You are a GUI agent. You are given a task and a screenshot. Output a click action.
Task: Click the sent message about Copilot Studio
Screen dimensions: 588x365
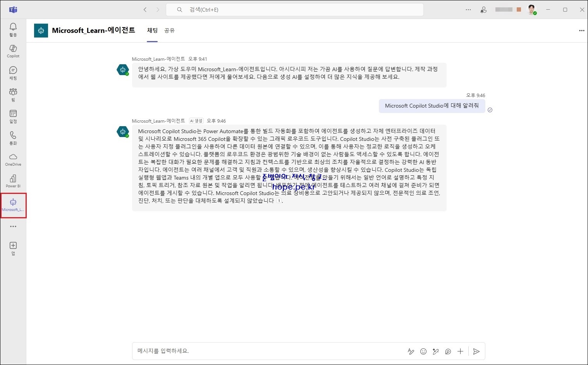click(x=432, y=106)
